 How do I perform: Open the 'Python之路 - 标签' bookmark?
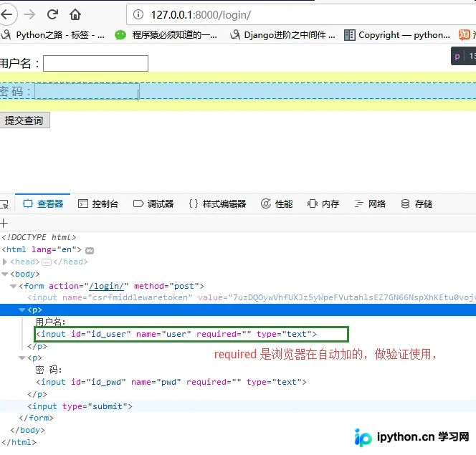54,35
